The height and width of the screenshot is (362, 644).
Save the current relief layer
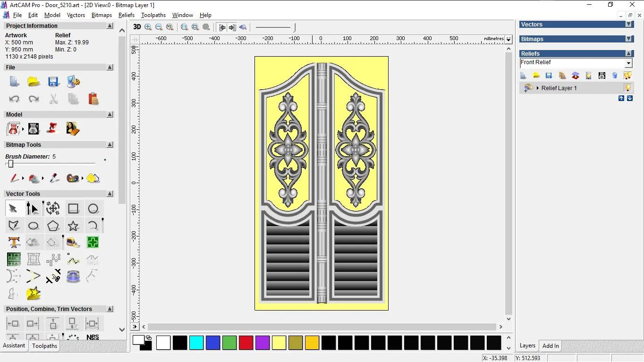(549, 75)
